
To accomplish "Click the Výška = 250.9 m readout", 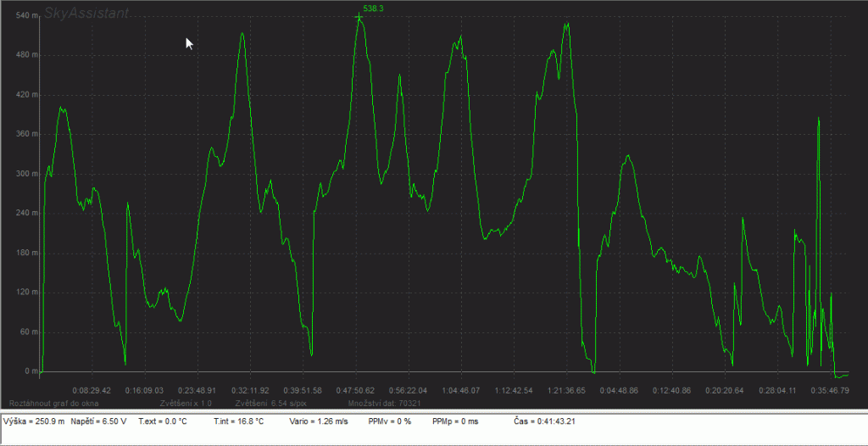I will pyautogui.click(x=34, y=421).
